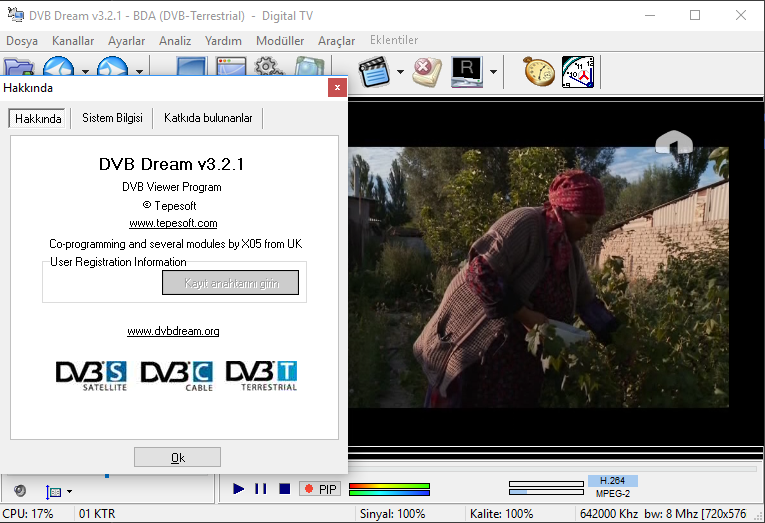Click Kalite: 100% status entry
This screenshot has width=765, height=523.
[501, 514]
